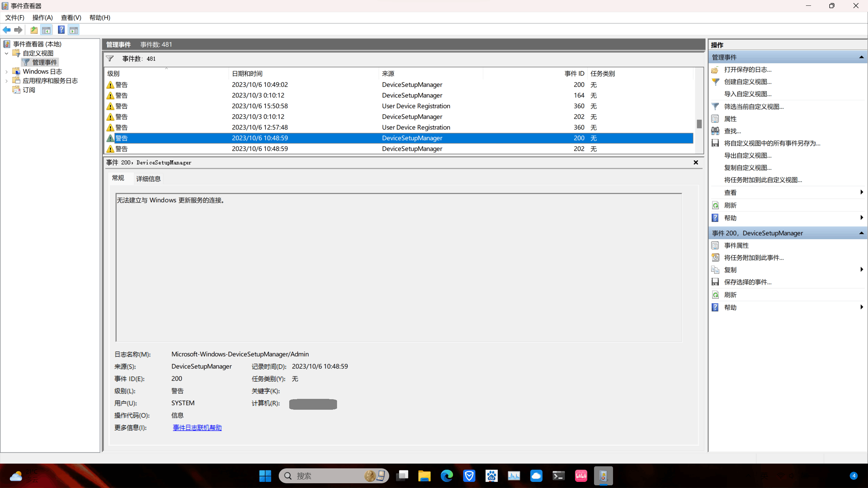Click the forward arrow toolbar icon

18,30
